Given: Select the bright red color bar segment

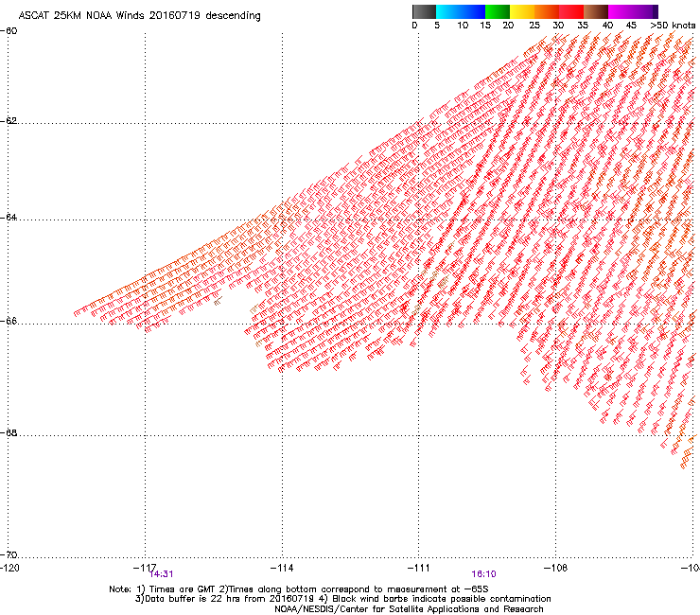Looking at the screenshot, I should tap(571, 11).
